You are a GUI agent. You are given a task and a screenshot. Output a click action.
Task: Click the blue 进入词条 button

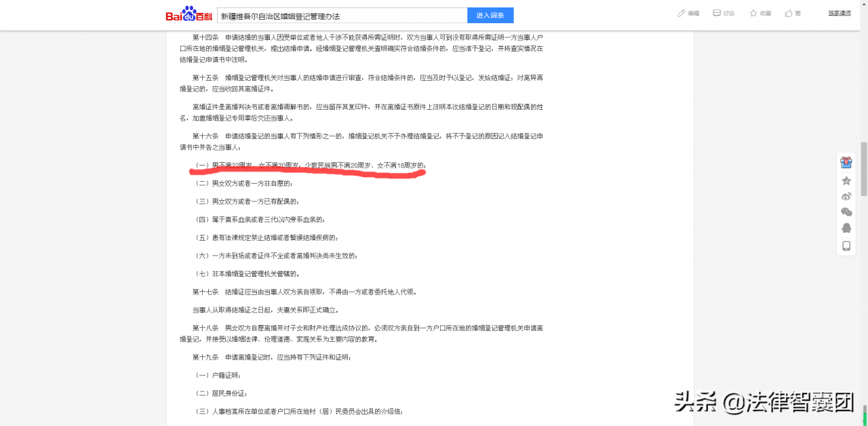(490, 14)
